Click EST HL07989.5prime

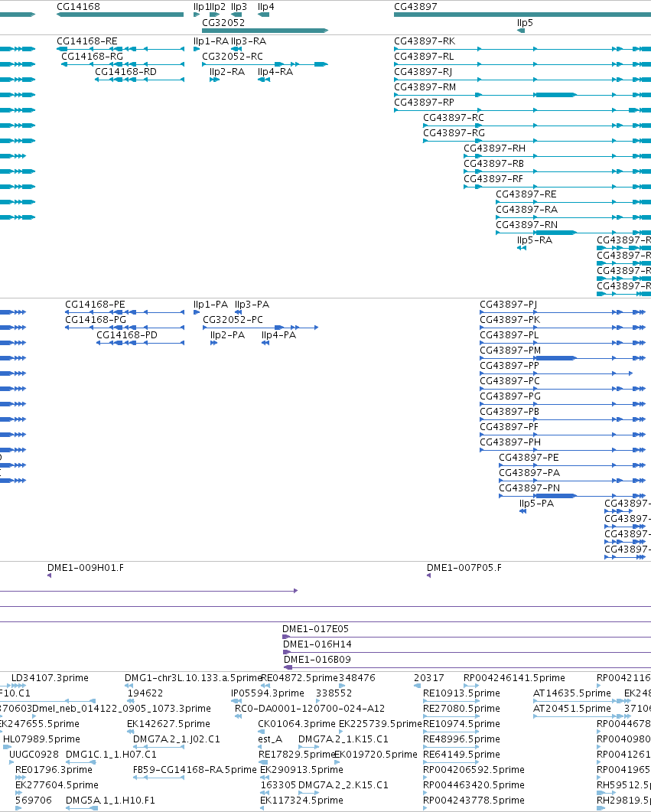click(41, 739)
